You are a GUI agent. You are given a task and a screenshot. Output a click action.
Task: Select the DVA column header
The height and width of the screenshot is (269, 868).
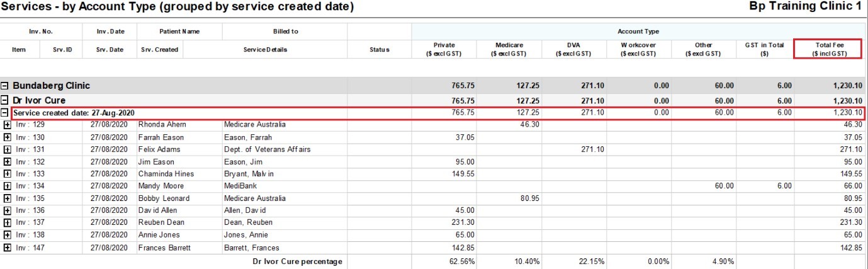pos(574,50)
